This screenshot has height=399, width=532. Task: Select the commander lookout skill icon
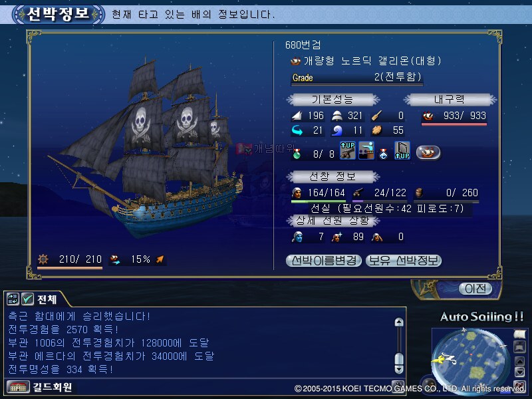point(366,151)
